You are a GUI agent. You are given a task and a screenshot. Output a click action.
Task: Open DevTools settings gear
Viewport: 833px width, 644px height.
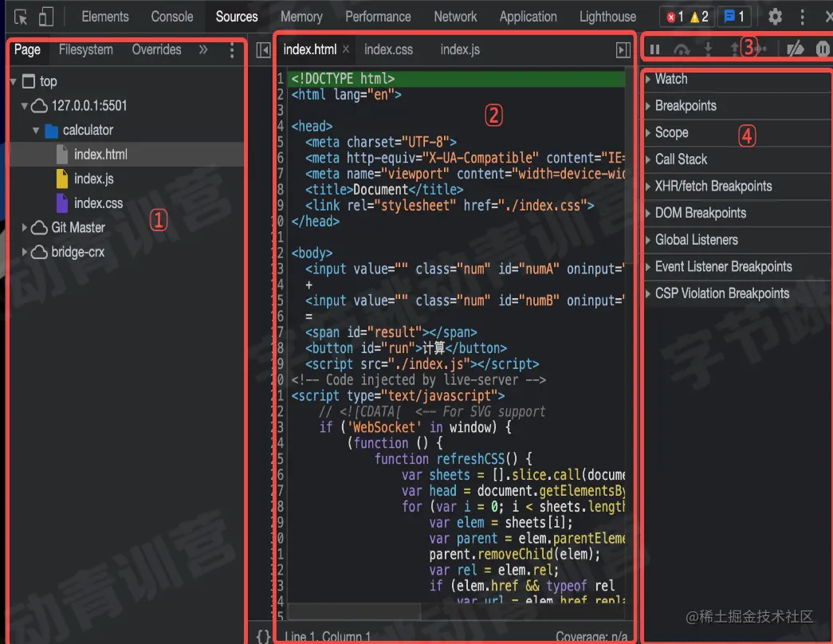pyautogui.click(x=775, y=17)
